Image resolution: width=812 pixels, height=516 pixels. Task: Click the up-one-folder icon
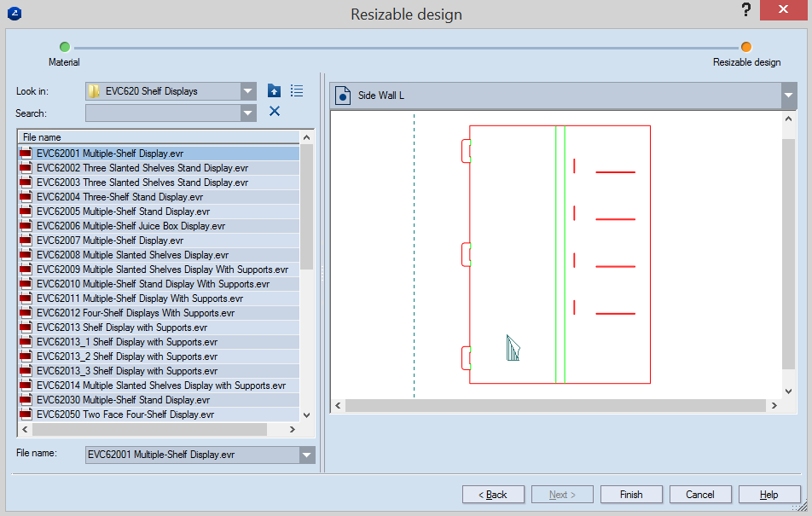[x=274, y=91]
